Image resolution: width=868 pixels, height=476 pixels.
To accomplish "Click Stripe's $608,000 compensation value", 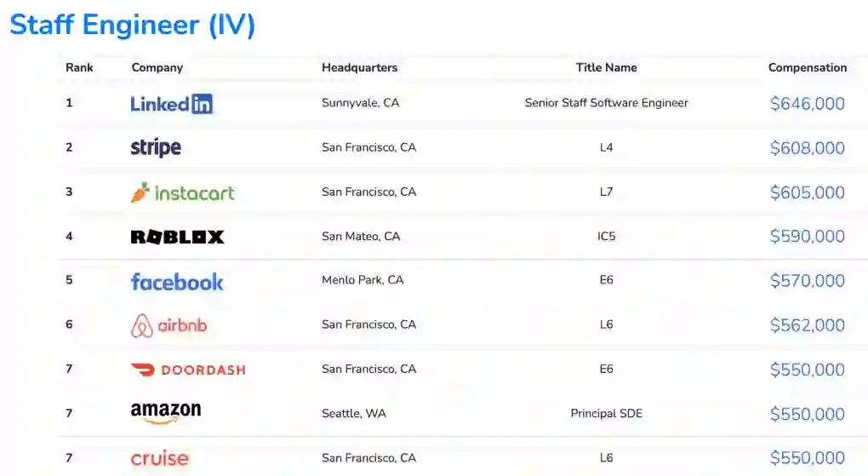I will click(807, 148).
